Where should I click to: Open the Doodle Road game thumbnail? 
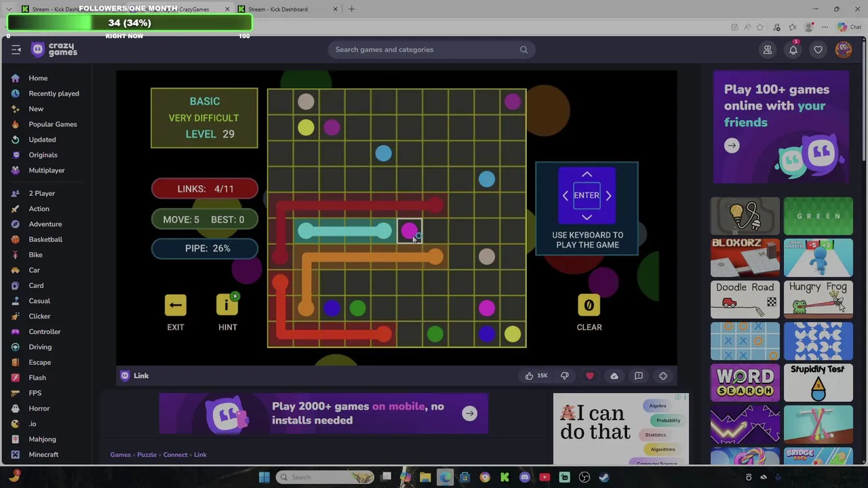click(745, 299)
